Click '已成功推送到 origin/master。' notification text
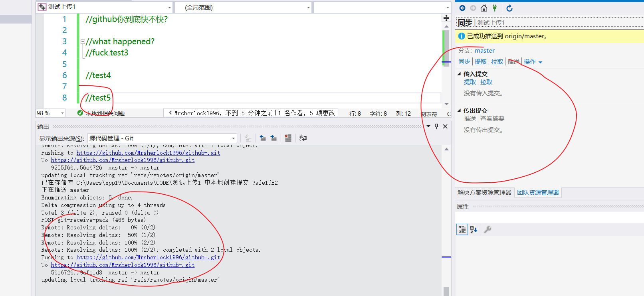Screen dimensions: 644x296 click(508, 36)
